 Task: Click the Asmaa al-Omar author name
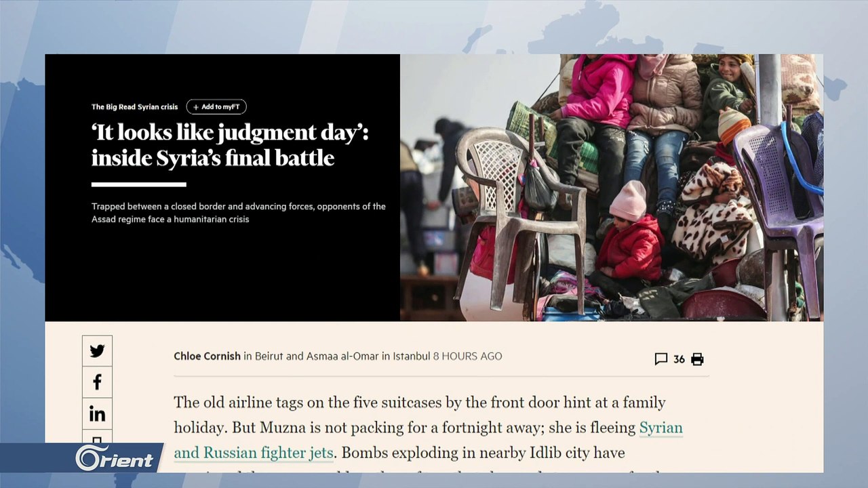pyautogui.click(x=342, y=356)
